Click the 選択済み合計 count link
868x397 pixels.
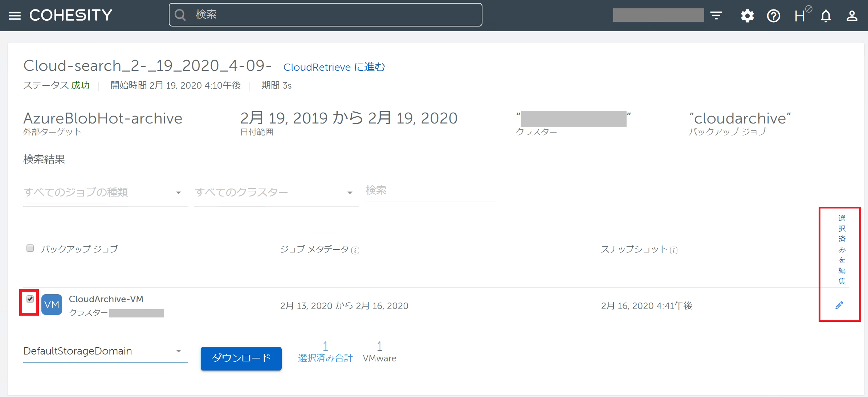click(325, 352)
